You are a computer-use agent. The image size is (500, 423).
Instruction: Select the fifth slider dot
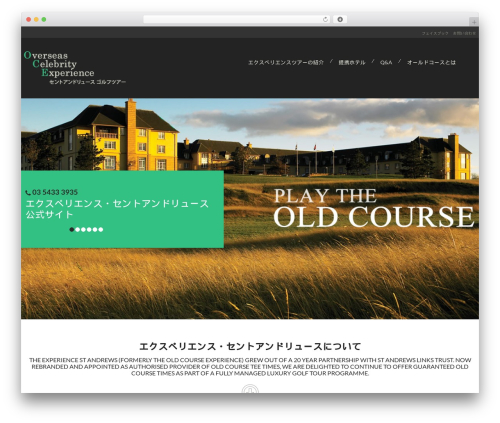pos(95,229)
